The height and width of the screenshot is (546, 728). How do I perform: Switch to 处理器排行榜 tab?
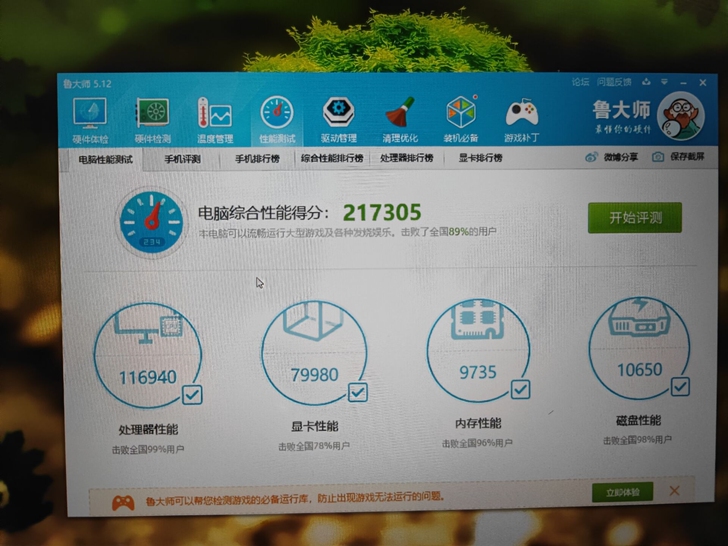pos(407,158)
